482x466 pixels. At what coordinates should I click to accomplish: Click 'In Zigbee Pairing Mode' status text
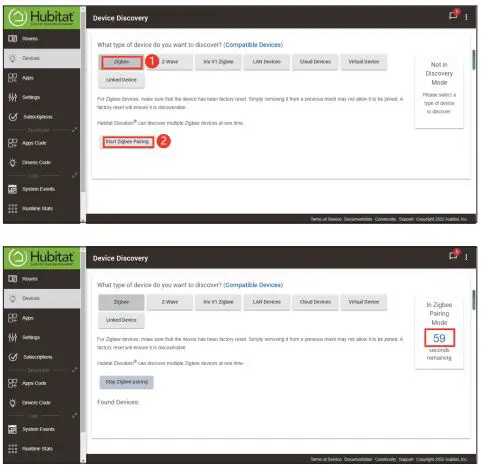[439, 314]
